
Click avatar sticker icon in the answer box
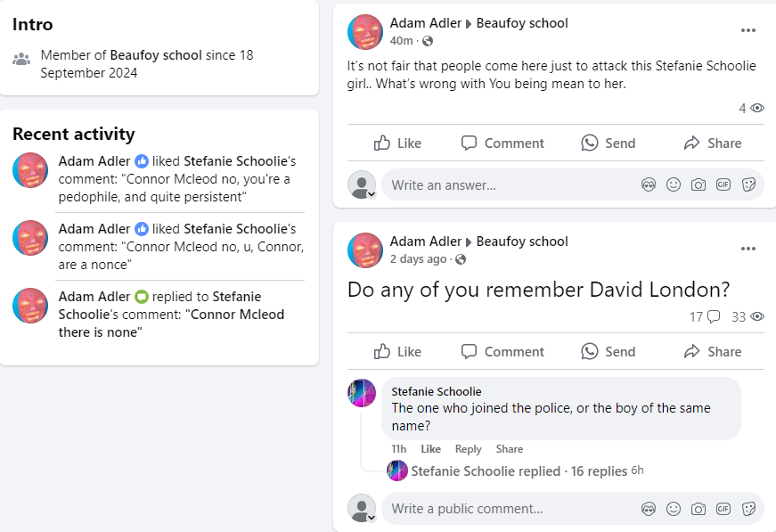(x=649, y=185)
